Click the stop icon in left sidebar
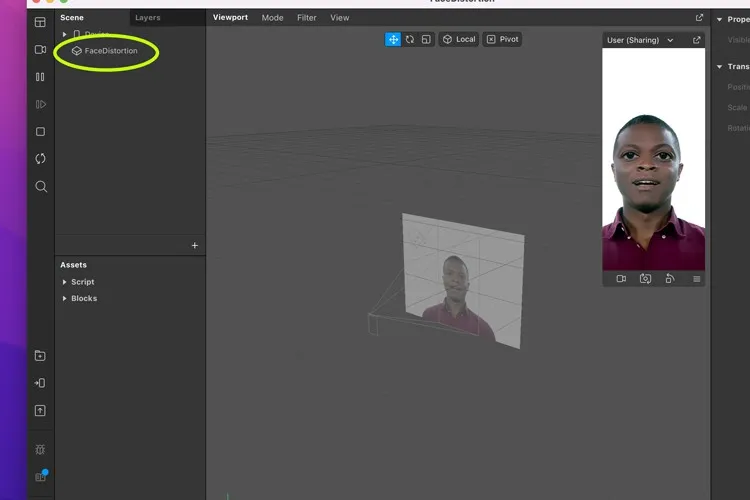The height and width of the screenshot is (500, 750). click(x=40, y=132)
